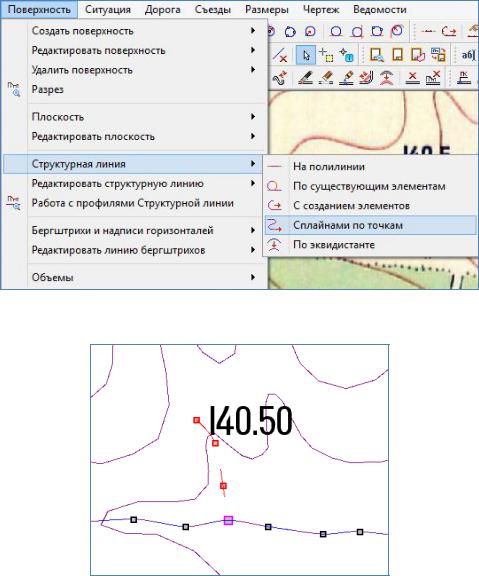Click the 140.50 elevation label
Image resolution: width=479 pixels, height=576 pixels.
pos(252,421)
